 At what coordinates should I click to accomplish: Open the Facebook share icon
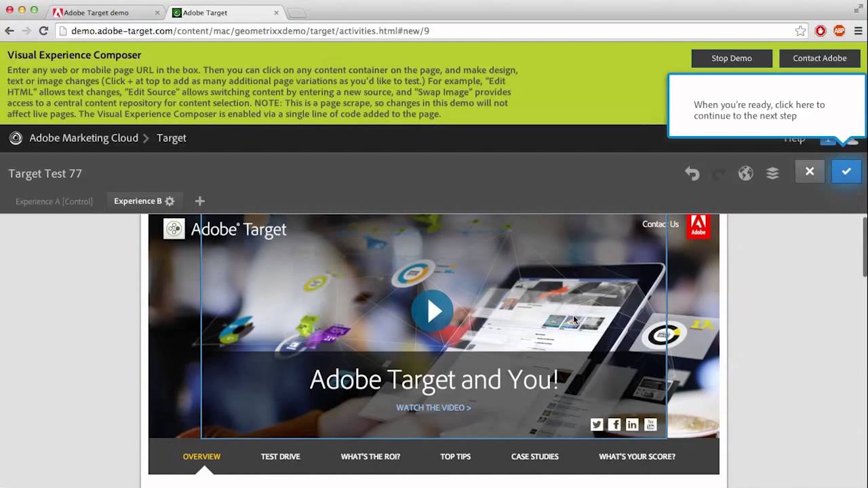[614, 424]
